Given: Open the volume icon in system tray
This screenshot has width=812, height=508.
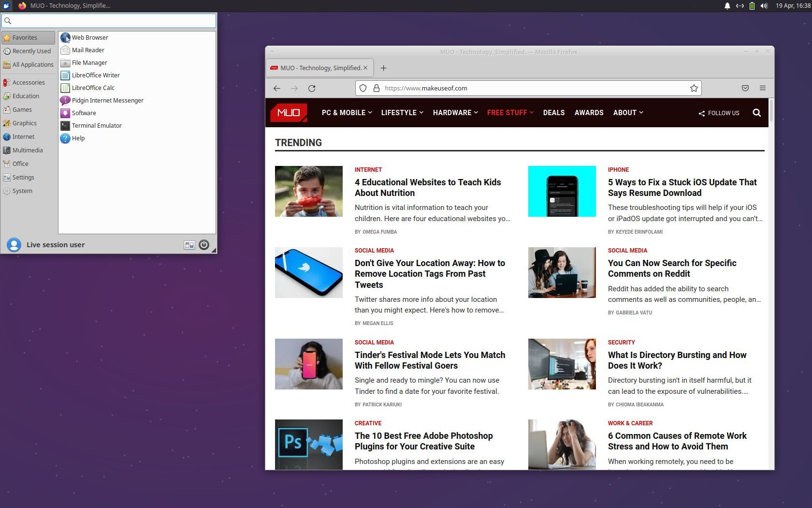Looking at the screenshot, I should click(x=764, y=6).
